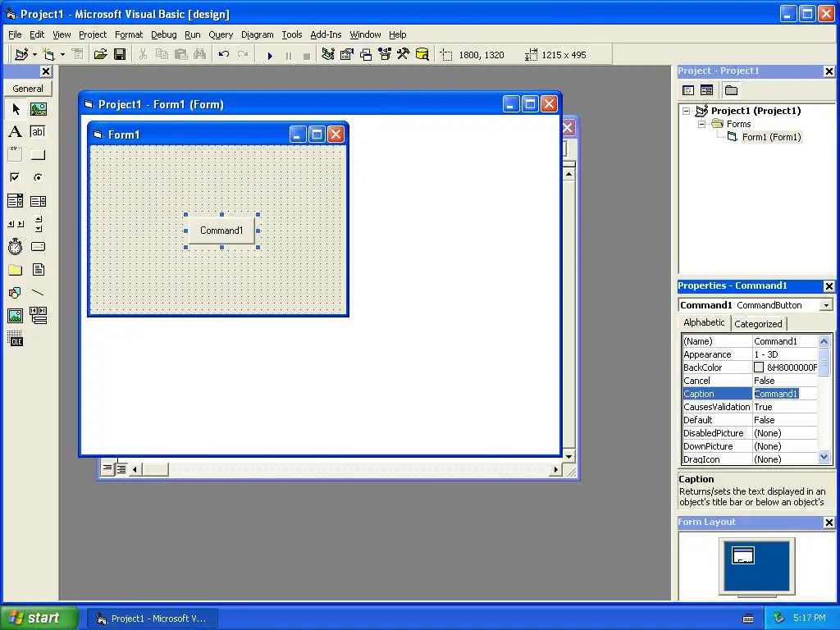Click the form thumbnail in Form Layout
Image resolution: width=840 pixels, height=630 pixels.
tap(743, 555)
